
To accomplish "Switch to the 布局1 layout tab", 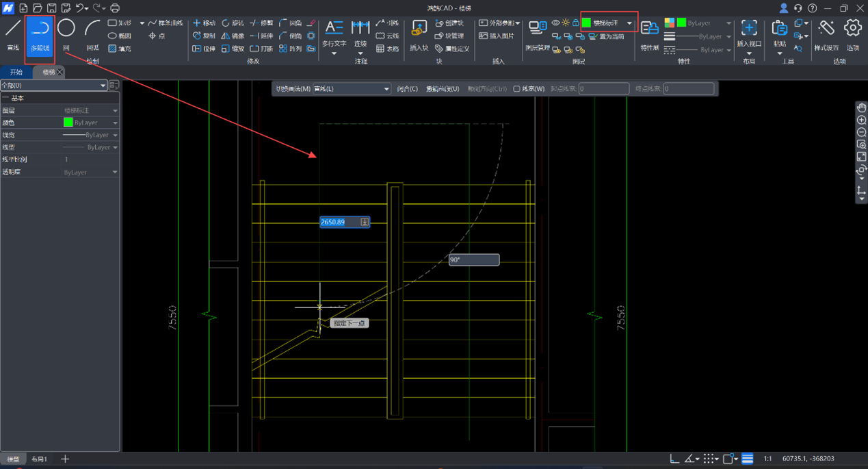I will (40, 459).
